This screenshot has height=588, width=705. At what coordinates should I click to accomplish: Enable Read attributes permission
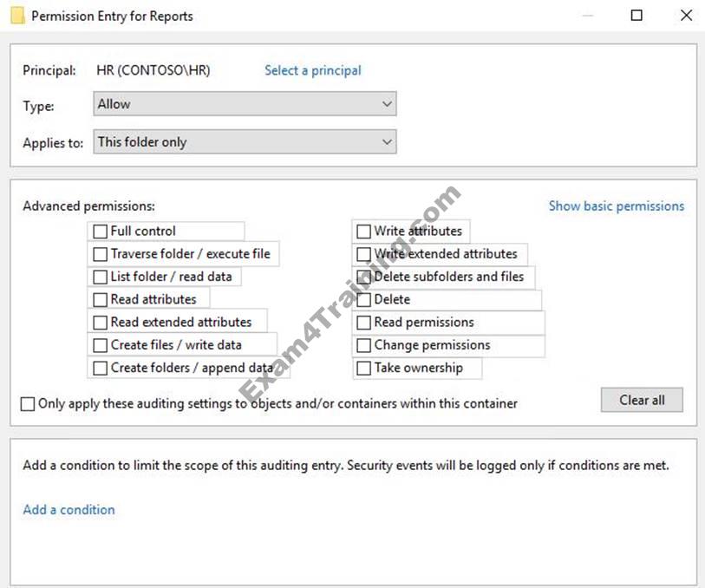point(101,299)
